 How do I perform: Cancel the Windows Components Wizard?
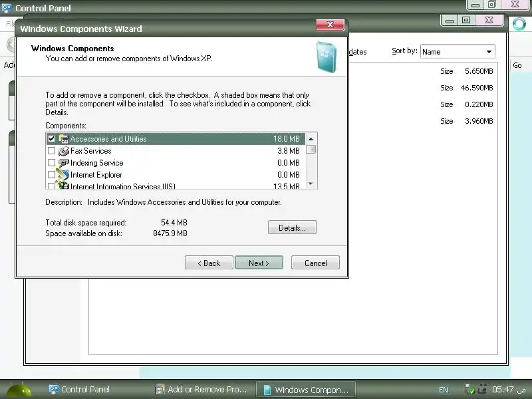pyautogui.click(x=315, y=263)
